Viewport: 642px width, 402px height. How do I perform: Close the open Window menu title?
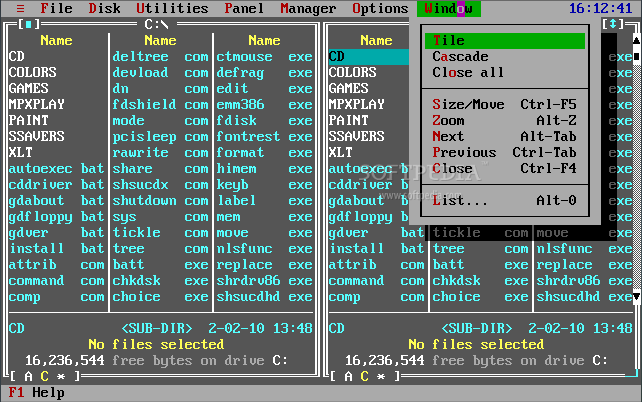pyautogui.click(x=449, y=8)
